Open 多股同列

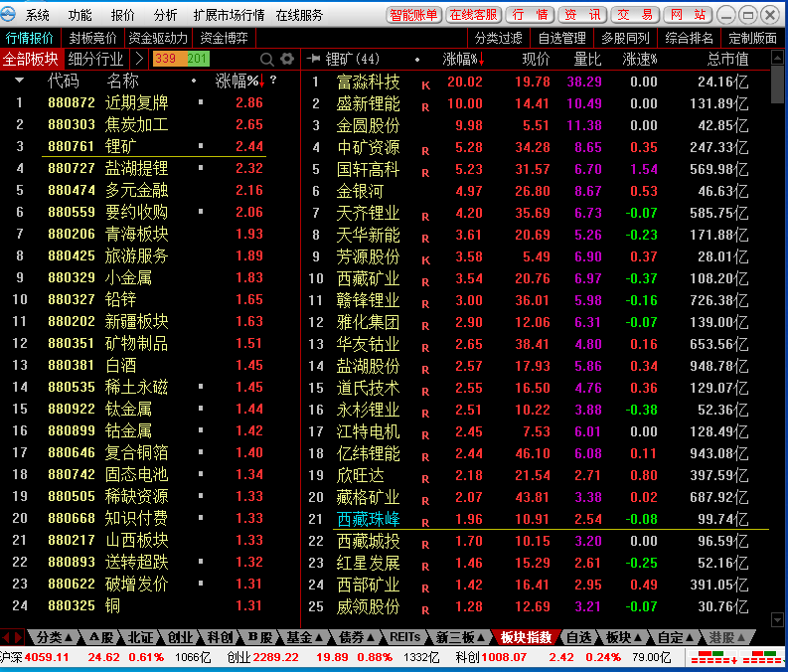tap(626, 38)
